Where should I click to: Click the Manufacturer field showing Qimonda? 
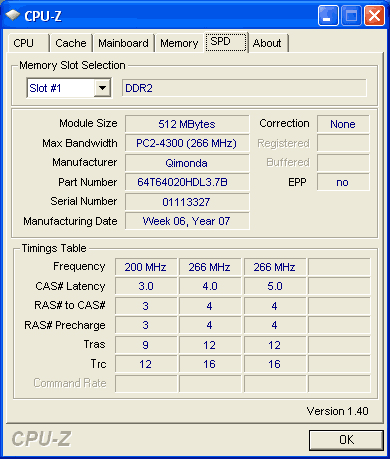187,163
